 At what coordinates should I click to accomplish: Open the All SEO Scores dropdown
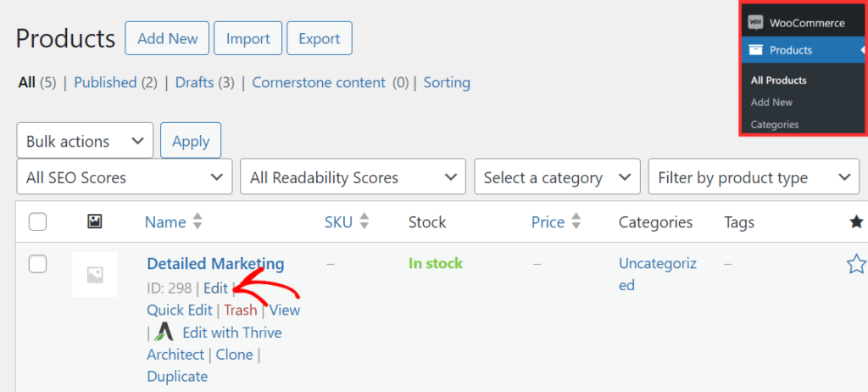click(124, 178)
